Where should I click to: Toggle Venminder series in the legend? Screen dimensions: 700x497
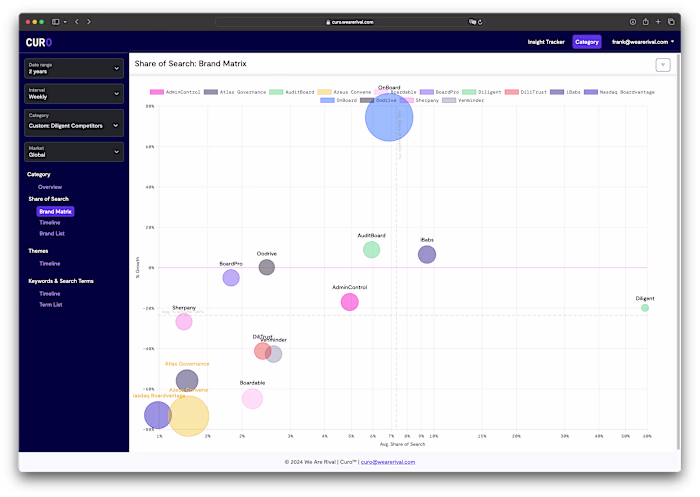coord(463,100)
